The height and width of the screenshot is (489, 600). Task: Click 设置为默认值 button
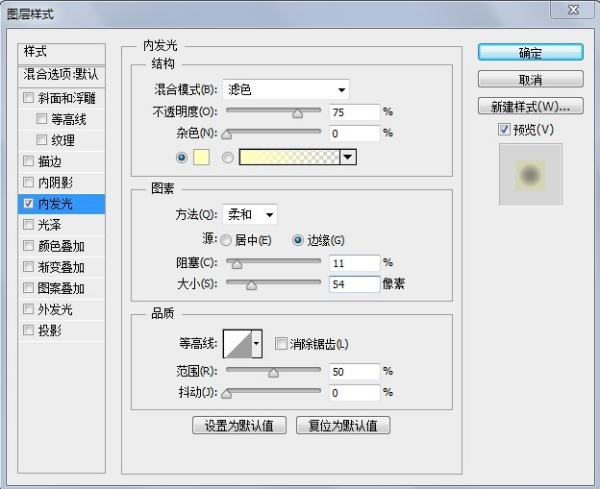click(239, 425)
